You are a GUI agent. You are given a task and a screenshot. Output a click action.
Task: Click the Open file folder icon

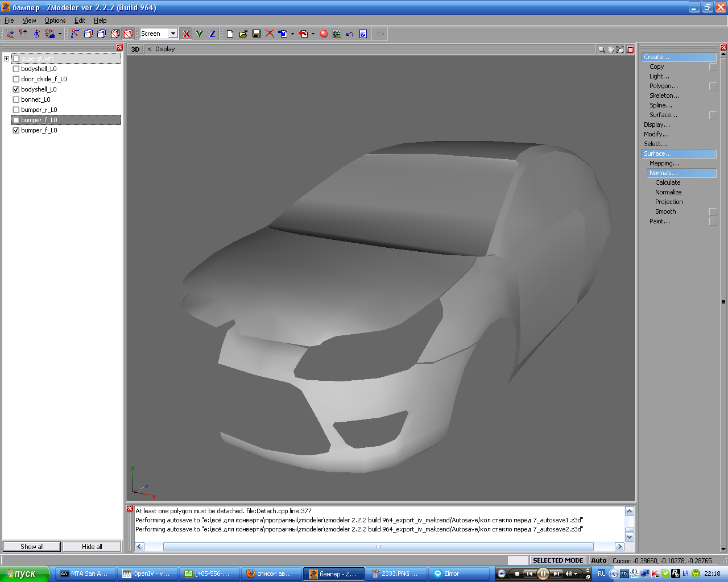coord(243,34)
